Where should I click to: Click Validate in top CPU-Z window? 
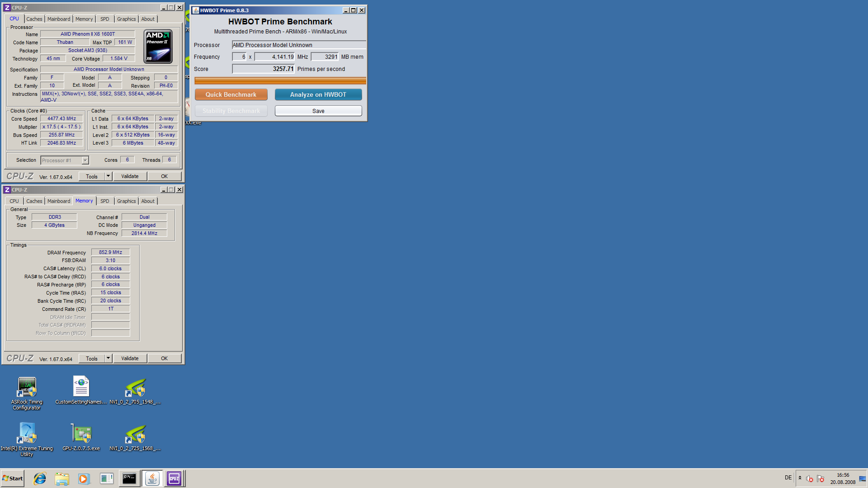point(130,176)
